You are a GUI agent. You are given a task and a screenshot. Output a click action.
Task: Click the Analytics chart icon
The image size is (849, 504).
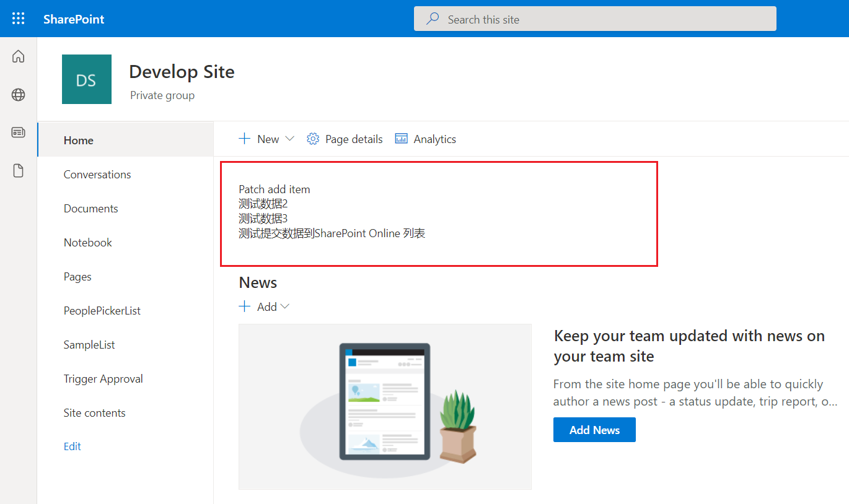[402, 139]
